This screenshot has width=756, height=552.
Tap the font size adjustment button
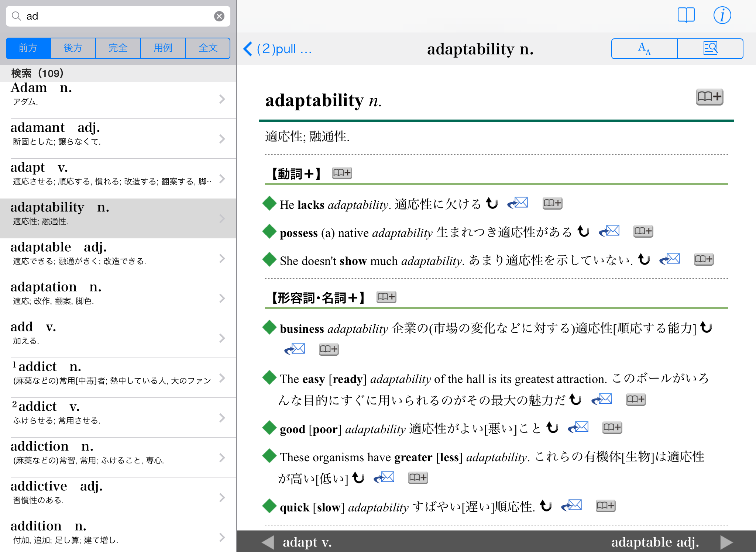tap(644, 49)
